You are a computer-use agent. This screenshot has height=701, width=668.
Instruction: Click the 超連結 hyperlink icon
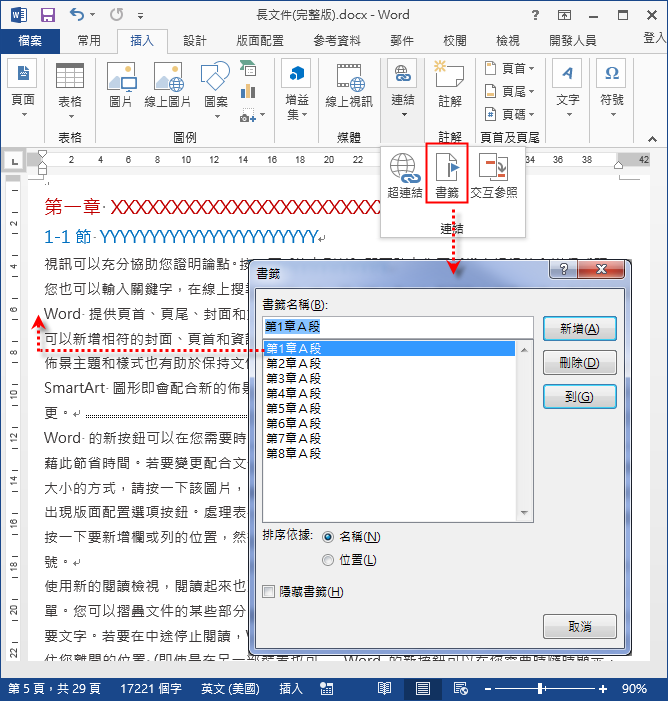tap(404, 175)
